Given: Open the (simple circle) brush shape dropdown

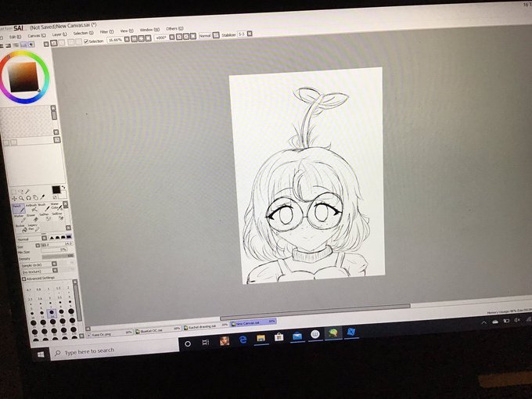Looking at the screenshot, I should point(54,264).
